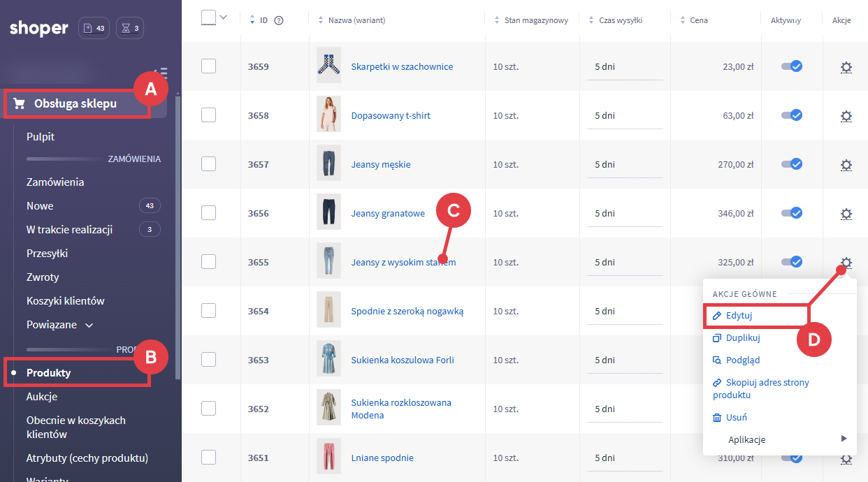Open product link Jeansy męskie
Screen dimensions: 868x482
click(381, 165)
